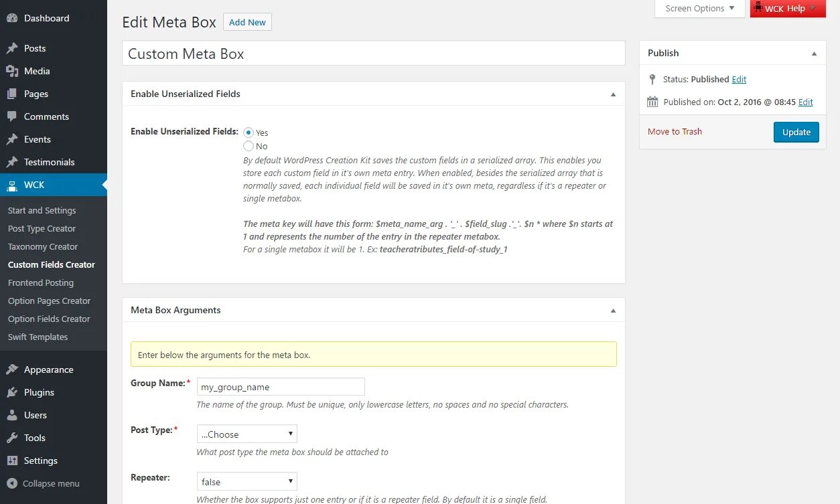Viewport: 840px width, 504px height.
Task: Click the Dashboard gauge icon
Action: click(x=12, y=18)
